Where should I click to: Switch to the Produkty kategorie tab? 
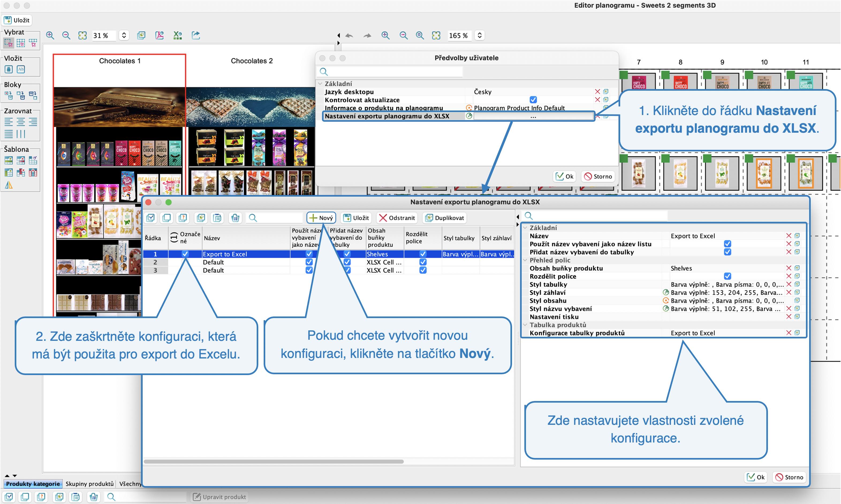click(33, 484)
